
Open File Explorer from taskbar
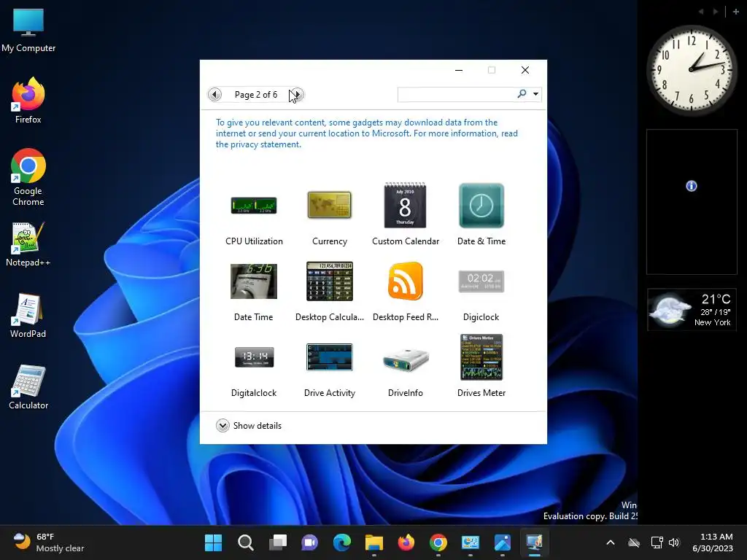374,542
